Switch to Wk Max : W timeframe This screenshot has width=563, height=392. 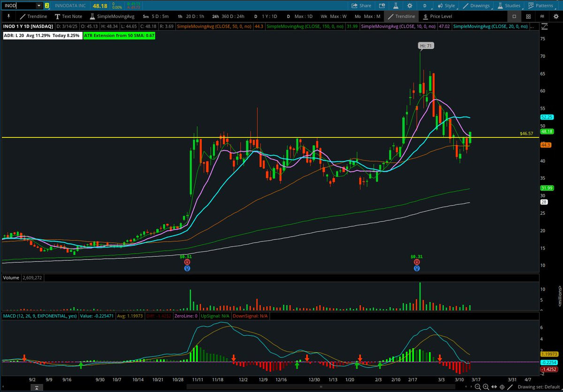[334, 16]
